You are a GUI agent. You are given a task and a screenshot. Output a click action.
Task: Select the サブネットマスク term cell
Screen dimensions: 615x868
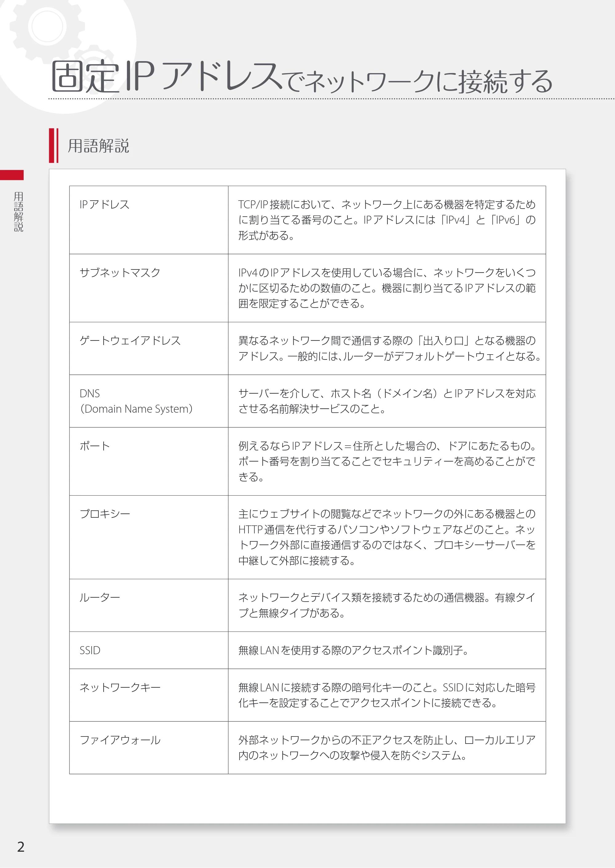pyautogui.click(x=149, y=288)
